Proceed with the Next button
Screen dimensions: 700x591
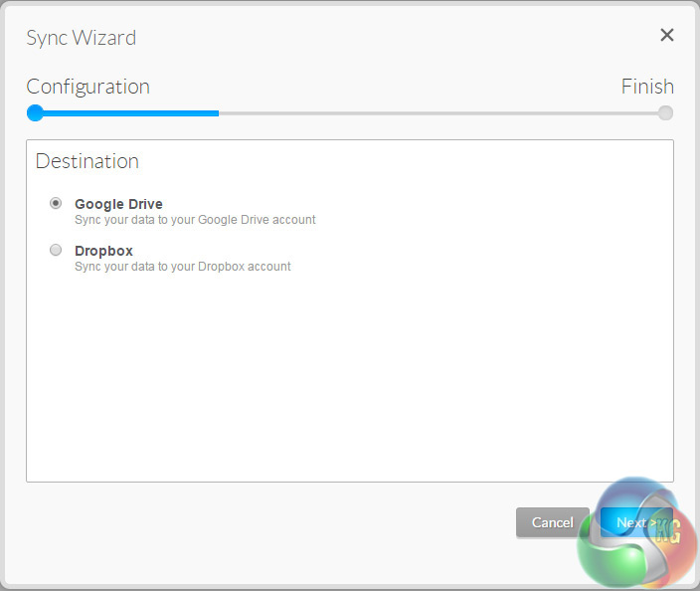click(x=636, y=522)
